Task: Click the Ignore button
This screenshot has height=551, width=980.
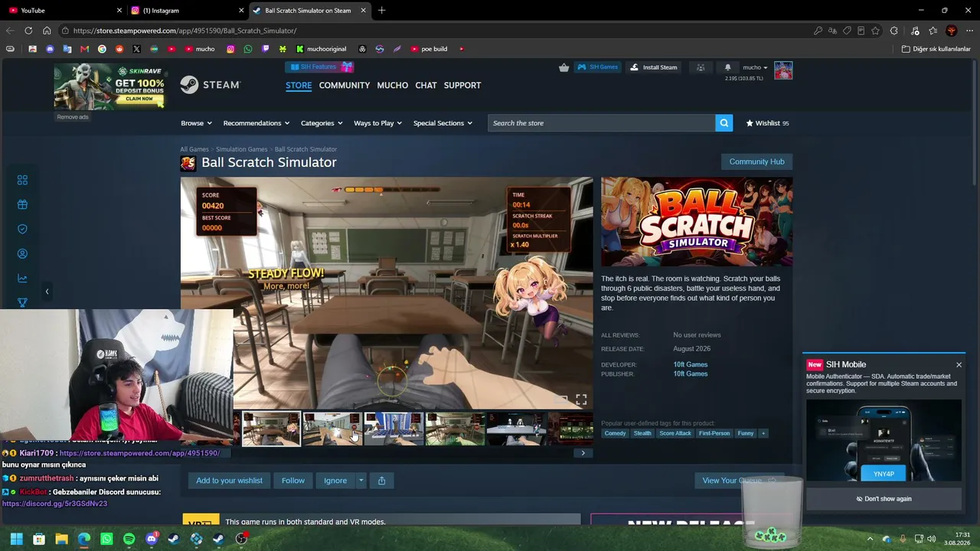Action: point(335,481)
